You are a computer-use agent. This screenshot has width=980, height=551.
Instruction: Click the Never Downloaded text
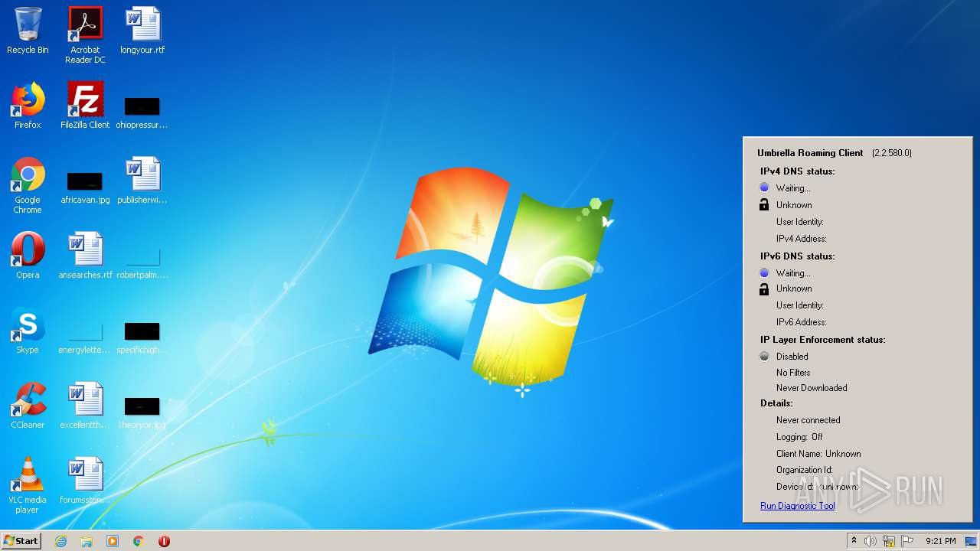tap(812, 388)
